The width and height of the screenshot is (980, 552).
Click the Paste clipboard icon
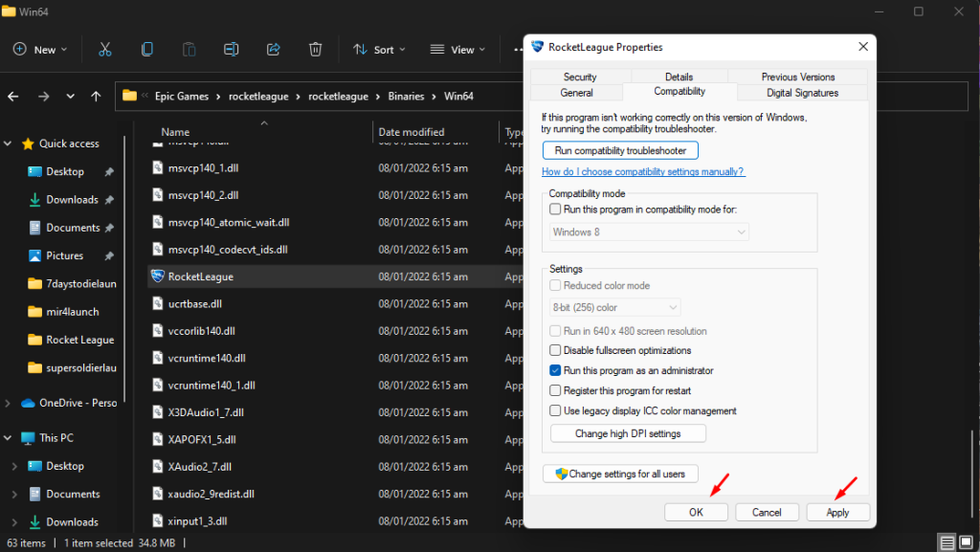(x=189, y=50)
